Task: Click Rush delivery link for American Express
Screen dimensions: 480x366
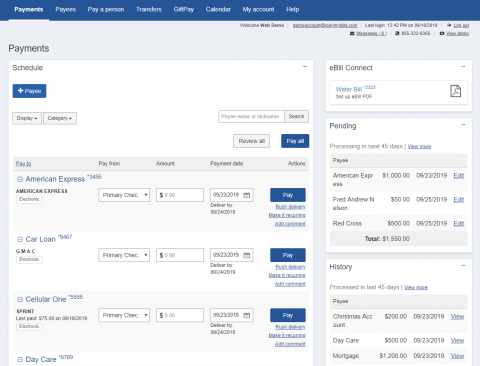Action: [290, 207]
